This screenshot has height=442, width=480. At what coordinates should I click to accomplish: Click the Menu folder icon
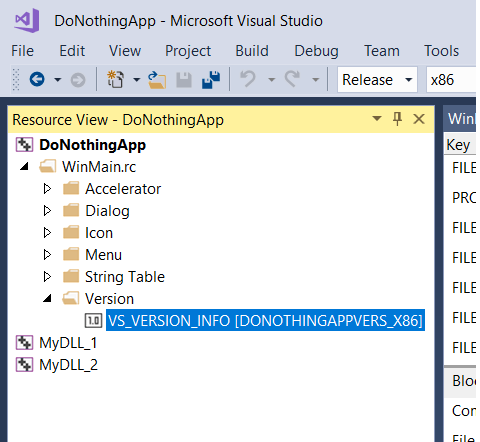click(x=71, y=254)
